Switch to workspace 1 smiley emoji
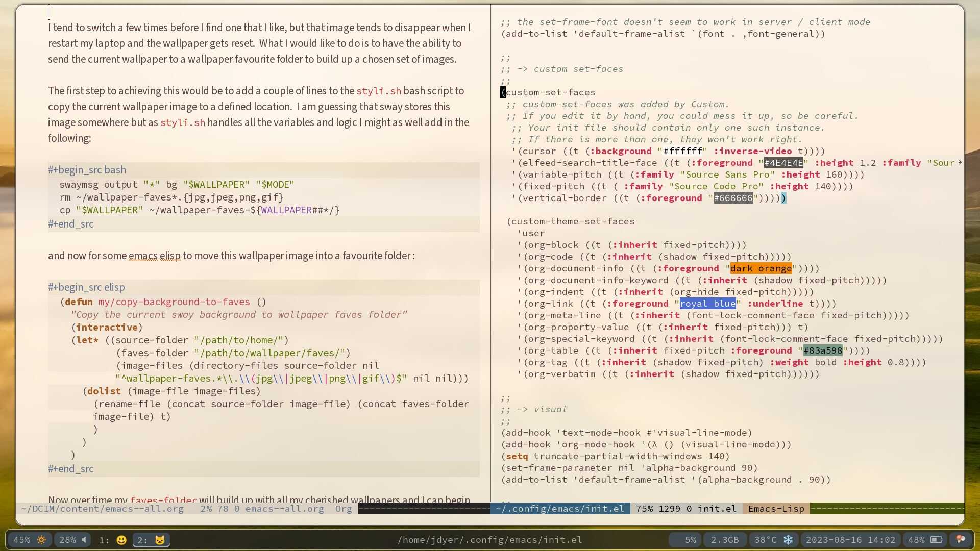 point(121,540)
